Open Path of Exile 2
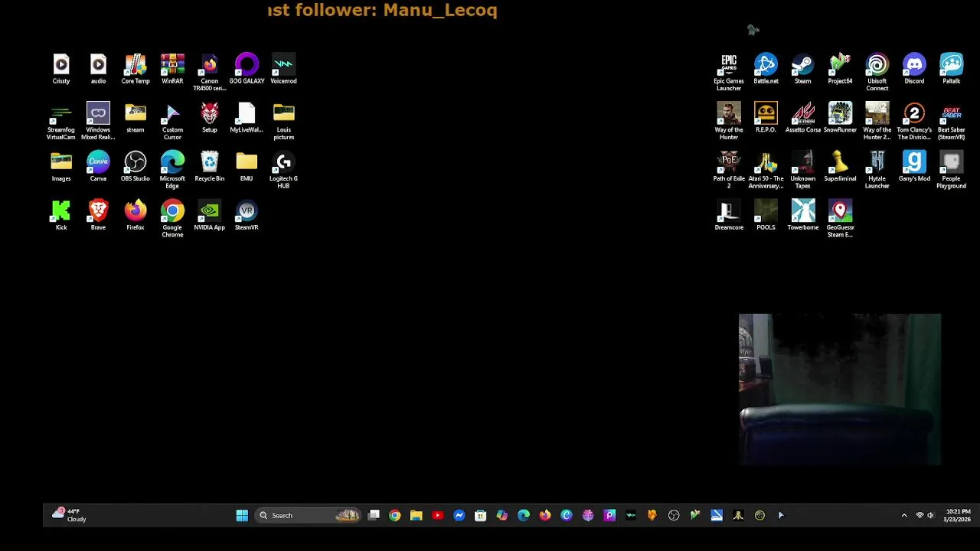The width and height of the screenshot is (980, 551). tap(729, 170)
